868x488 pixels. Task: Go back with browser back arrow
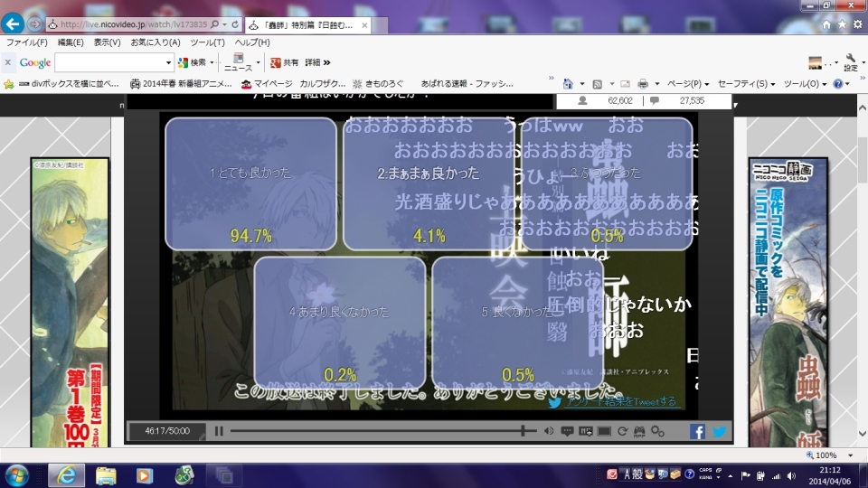pyautogui.click(x=13, y=23)
